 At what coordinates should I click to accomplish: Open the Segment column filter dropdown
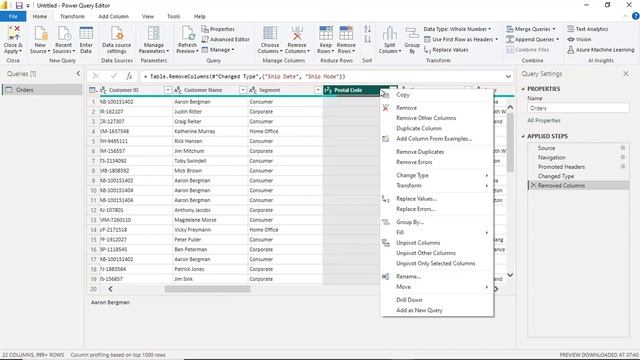pyautogui.click(x=318, y=90)
